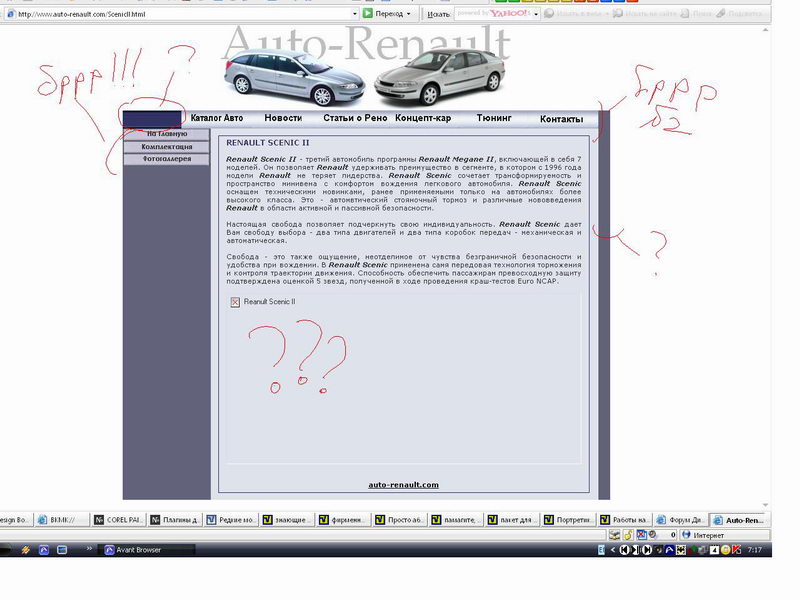Screen dimensions: 800x600
Task: Open the Статьи о Рено section
Action: 355,118
